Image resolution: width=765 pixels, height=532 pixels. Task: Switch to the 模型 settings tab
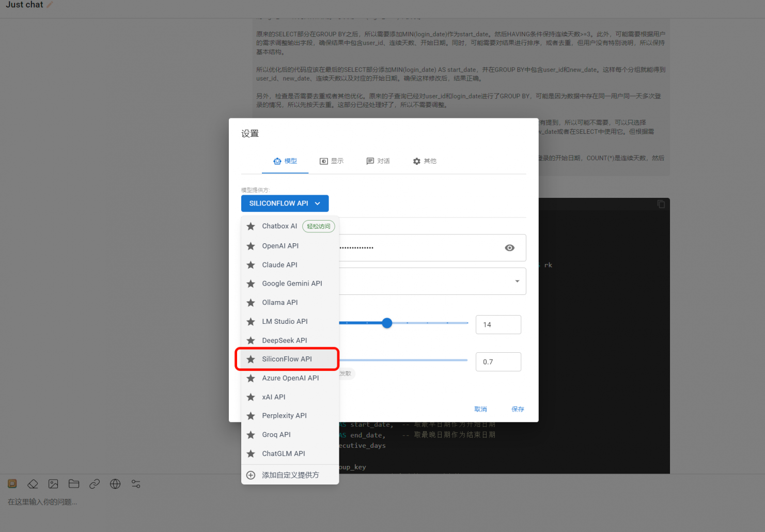coord(285,161)
